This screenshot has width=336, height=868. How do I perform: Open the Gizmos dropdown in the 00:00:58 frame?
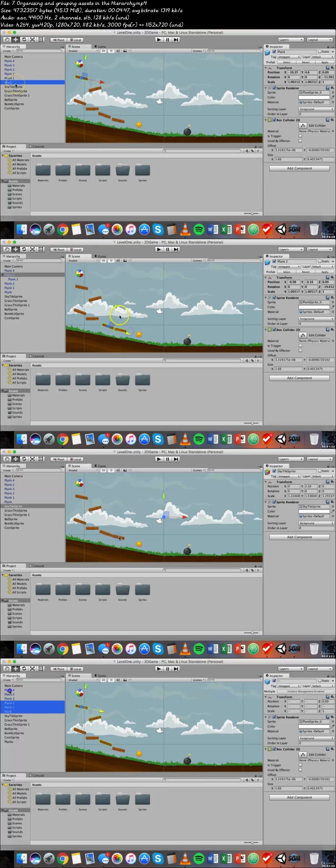199,51
